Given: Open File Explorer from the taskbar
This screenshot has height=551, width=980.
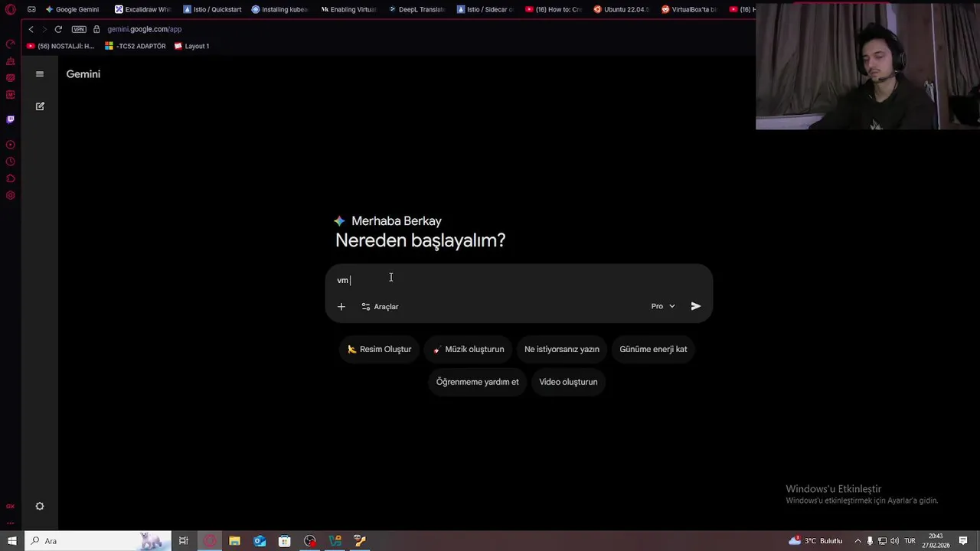Looking at the screenshot, I should [x=234, y=541].
